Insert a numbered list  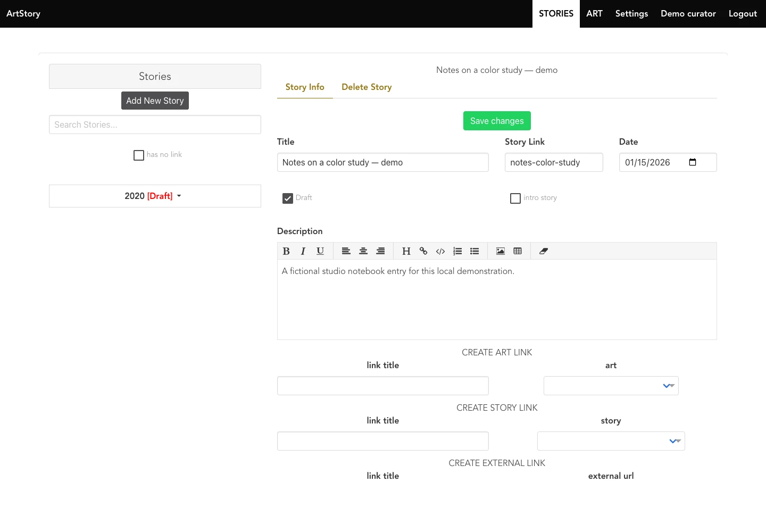tap(457, 251)
